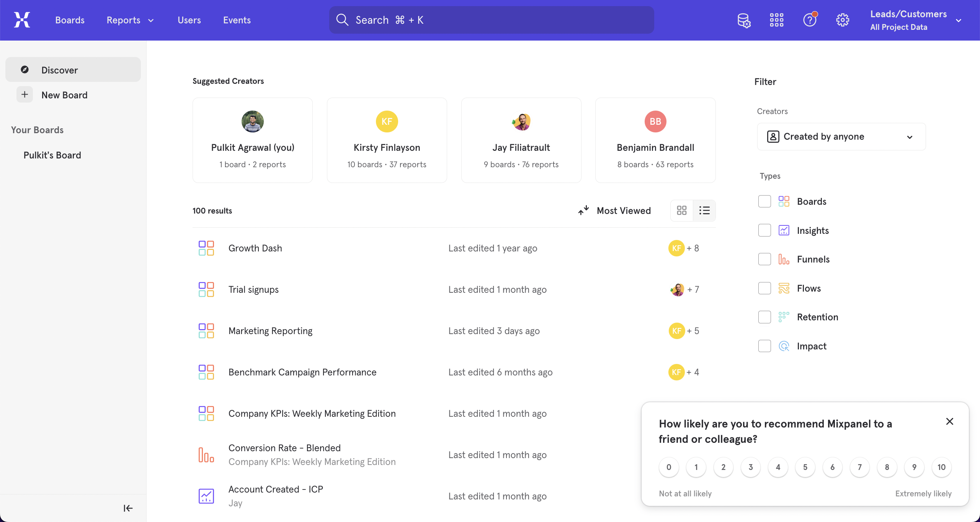Open Pulkit Agrawal creator card
980x522 pixels.
[x=253, y=140]
